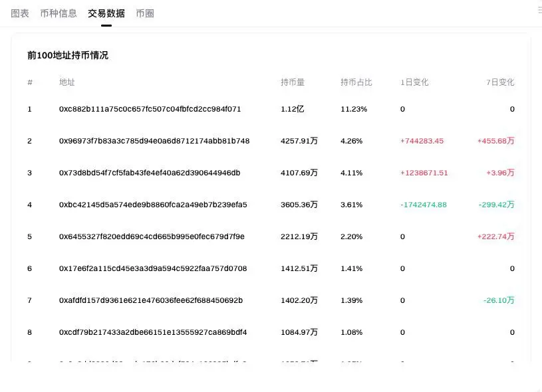The width and height of the screenshot is (542, 392).
Task: Open address 0xcdf79b217433a2dbe66151e13555927ca869bdf4
Action: pyautogui.click(x=153, y=332)
